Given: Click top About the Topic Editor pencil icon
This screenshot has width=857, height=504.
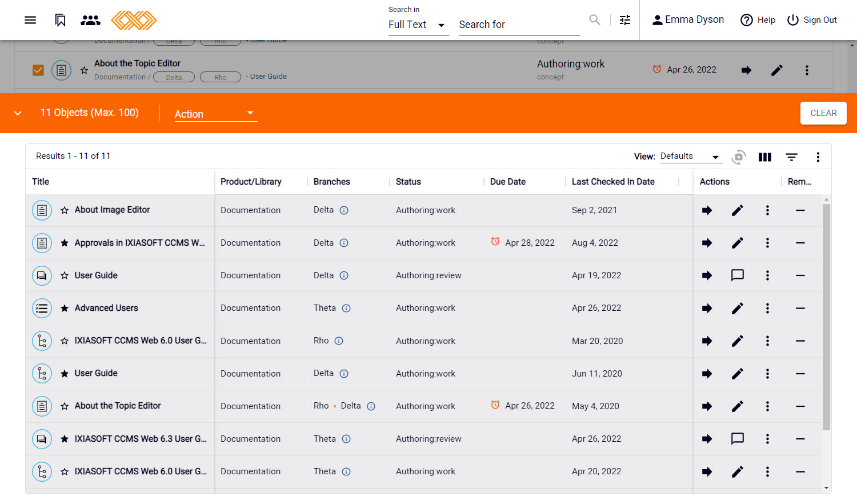Looking at the screenshot, I should pyautogui.click(x=777, y=70).
